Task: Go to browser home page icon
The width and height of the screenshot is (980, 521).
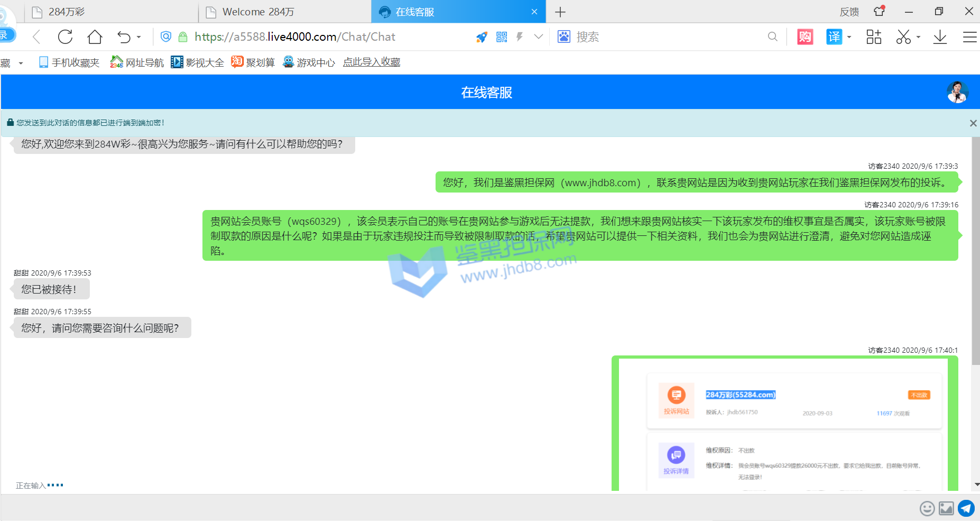Action: (x=95, y=37)
